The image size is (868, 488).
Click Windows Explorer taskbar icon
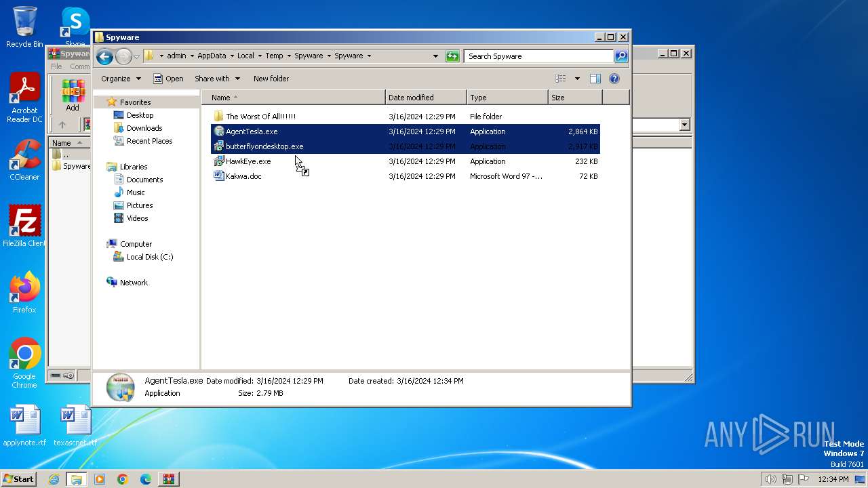click(77, 479)
